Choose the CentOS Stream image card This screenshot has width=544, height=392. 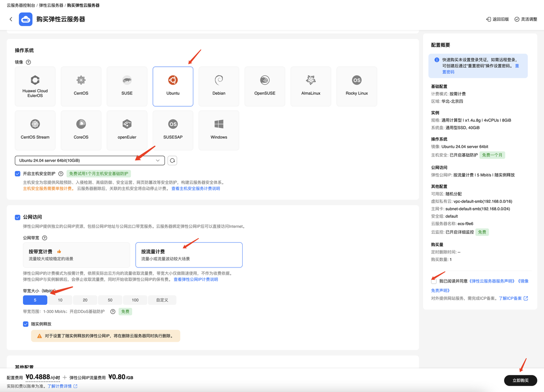point(35,131)
